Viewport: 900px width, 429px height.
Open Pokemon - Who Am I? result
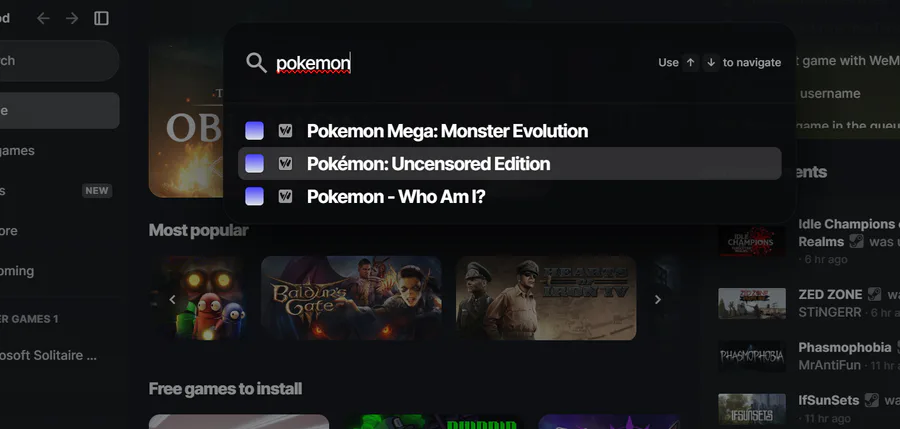point(510,196)
